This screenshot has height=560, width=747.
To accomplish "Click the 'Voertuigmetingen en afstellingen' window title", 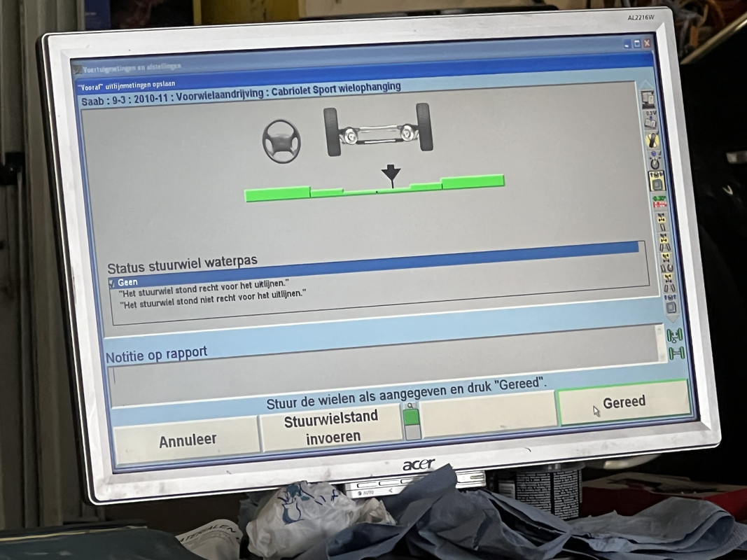I will coord(132,68).
